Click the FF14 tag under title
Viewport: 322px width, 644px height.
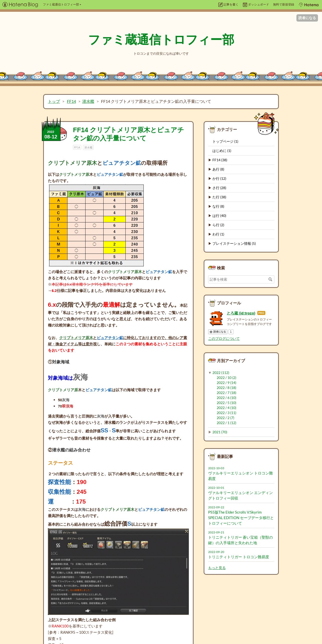click(77, 147)
